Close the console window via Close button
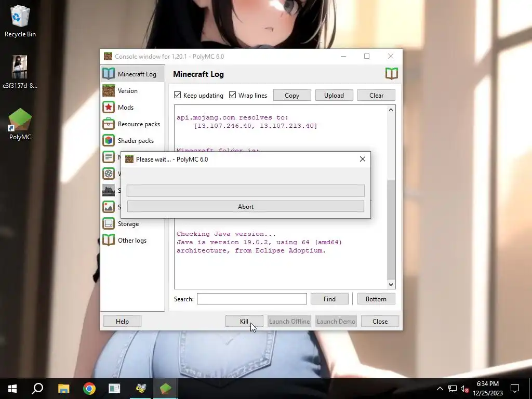The height and width of the screenshot is (399, 532). pyautogui.click(x=380, y=321)
